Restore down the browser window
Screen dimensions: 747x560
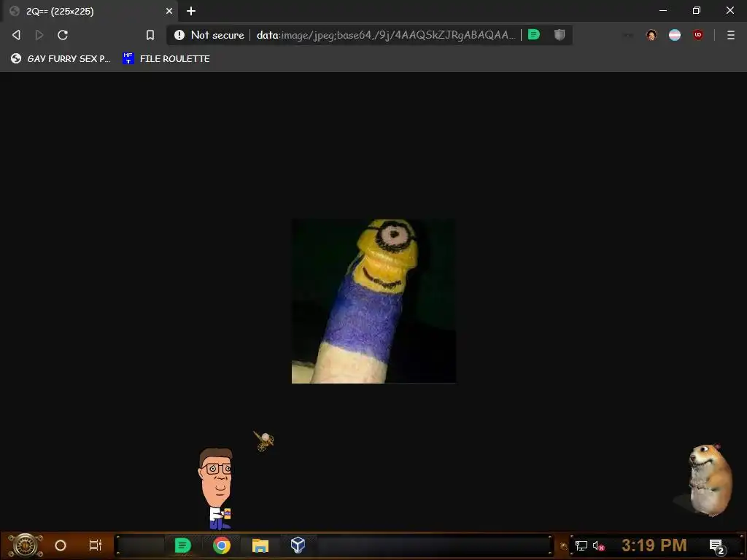tap(697, 10)
